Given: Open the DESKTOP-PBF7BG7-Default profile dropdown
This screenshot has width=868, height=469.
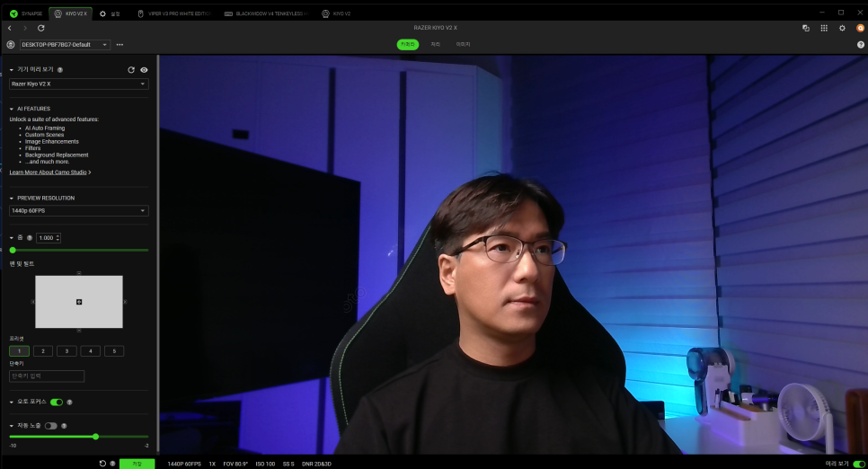Looking at the screenshot, I should 65,44.
